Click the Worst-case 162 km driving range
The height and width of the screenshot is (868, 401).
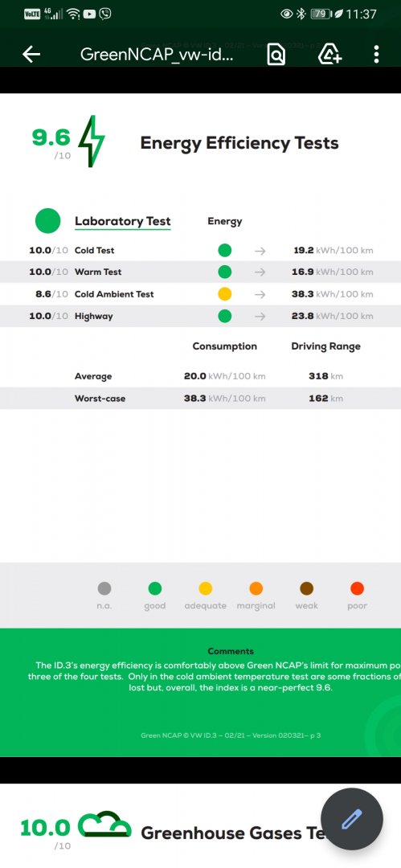[x=325, y=398]
